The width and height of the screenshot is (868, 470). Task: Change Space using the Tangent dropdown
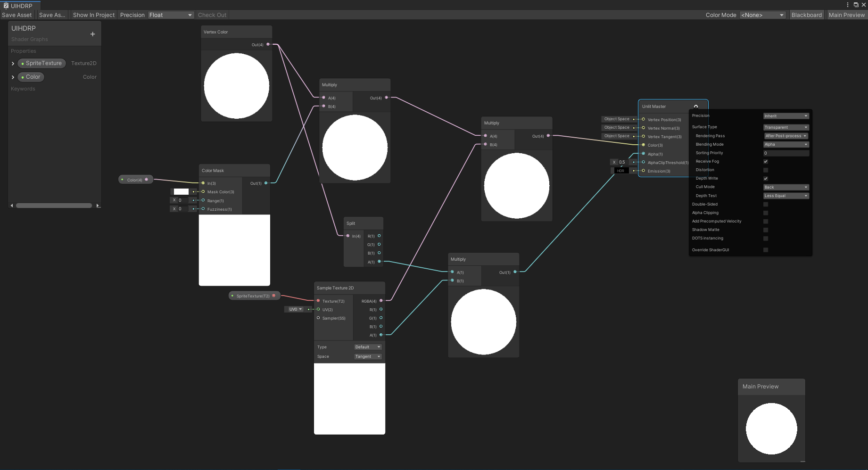367,356
